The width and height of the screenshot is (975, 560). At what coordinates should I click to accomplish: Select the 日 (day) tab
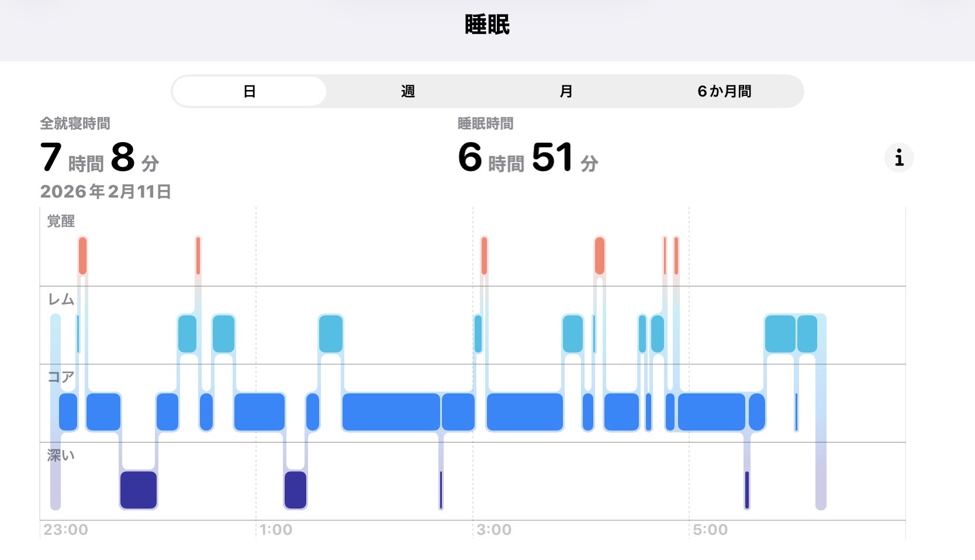point(250,92)
